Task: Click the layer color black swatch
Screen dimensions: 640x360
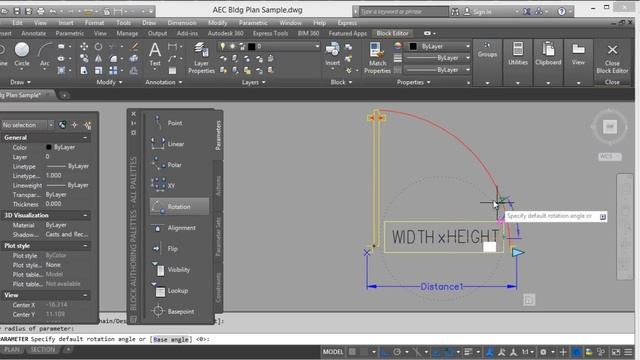Action: tap(252, 46)
